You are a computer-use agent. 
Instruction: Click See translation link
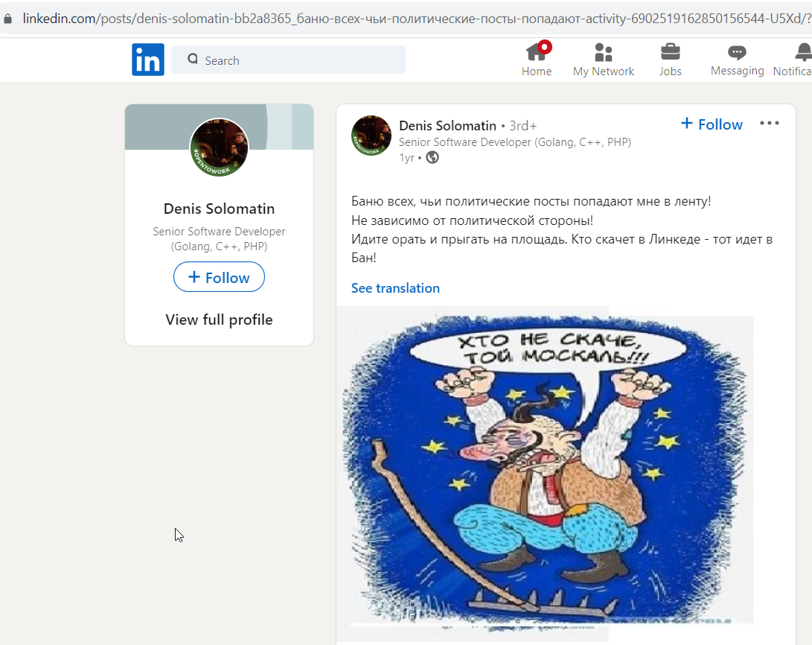[x=396, y=288]
